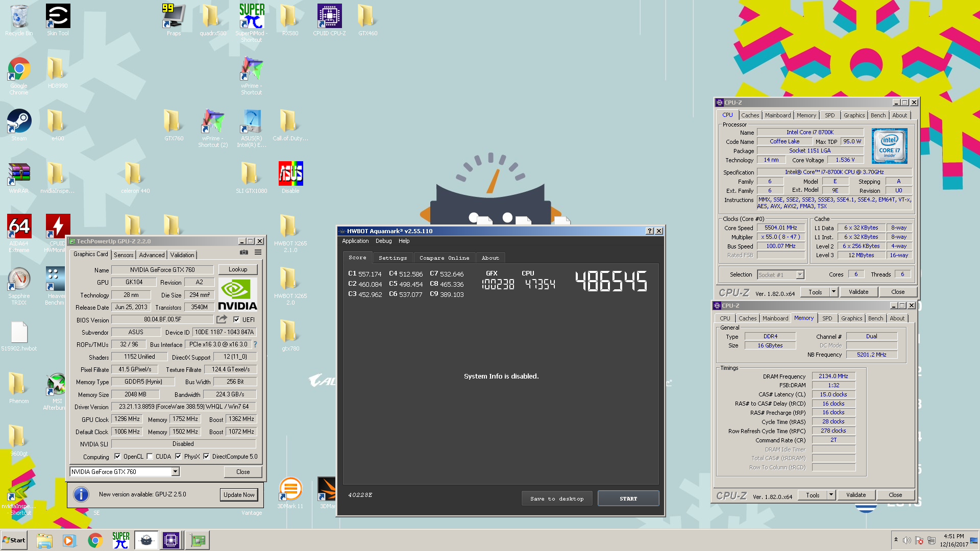
Task: Open the Validation tab in GPU-Z
Action: point(182,255)
